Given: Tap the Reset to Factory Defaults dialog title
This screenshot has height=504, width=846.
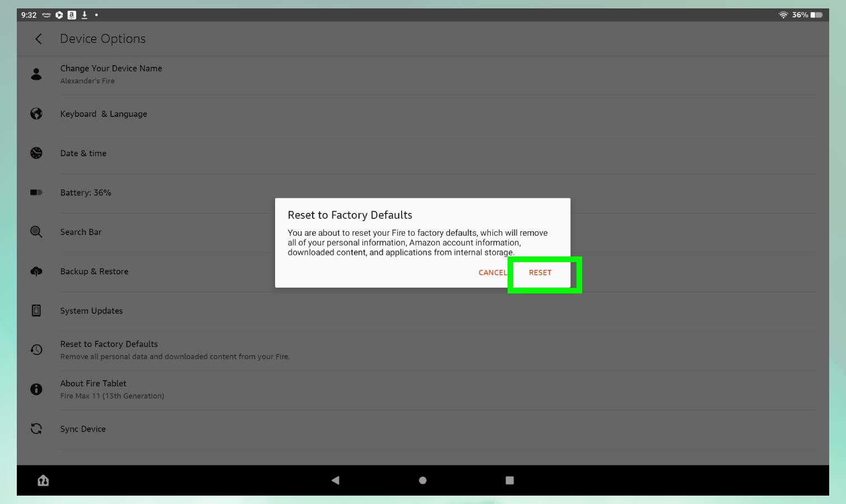Looking at the screenshot, I should 350,215.
